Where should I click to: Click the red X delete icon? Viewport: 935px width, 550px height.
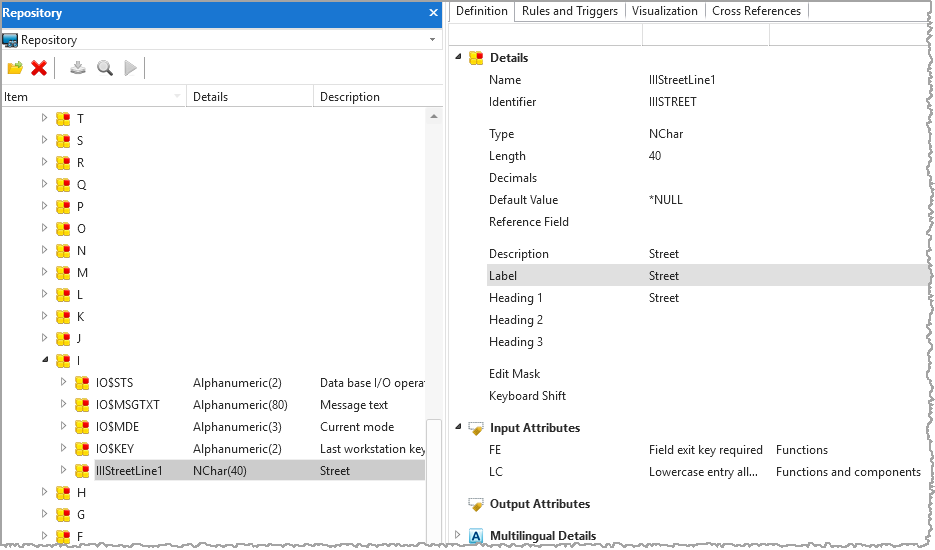point(39,68)
